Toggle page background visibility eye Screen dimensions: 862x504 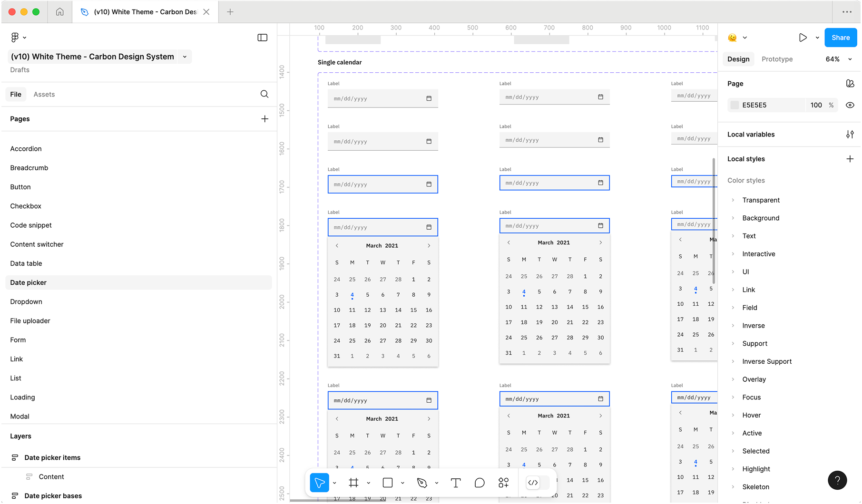coord(850,105)
